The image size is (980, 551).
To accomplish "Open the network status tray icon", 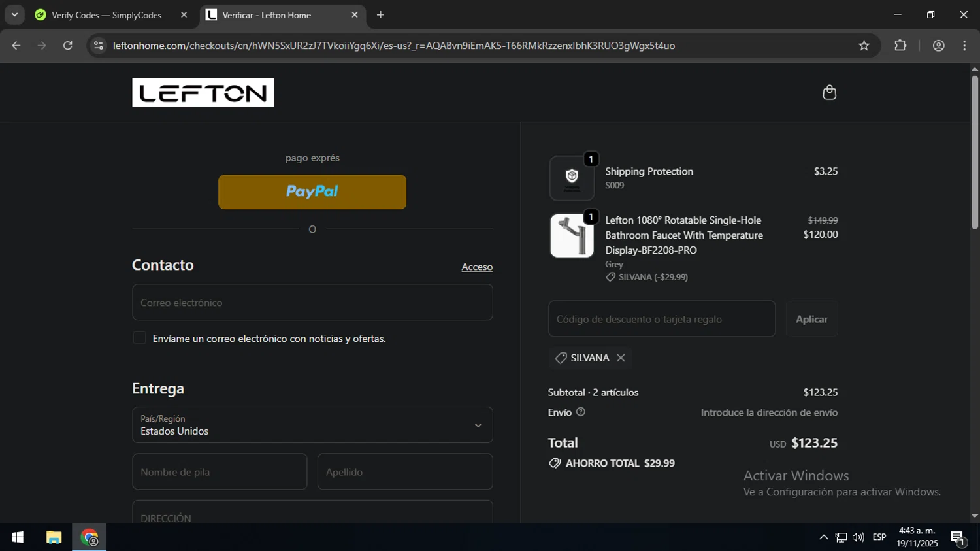I will (x=841, y=537).
